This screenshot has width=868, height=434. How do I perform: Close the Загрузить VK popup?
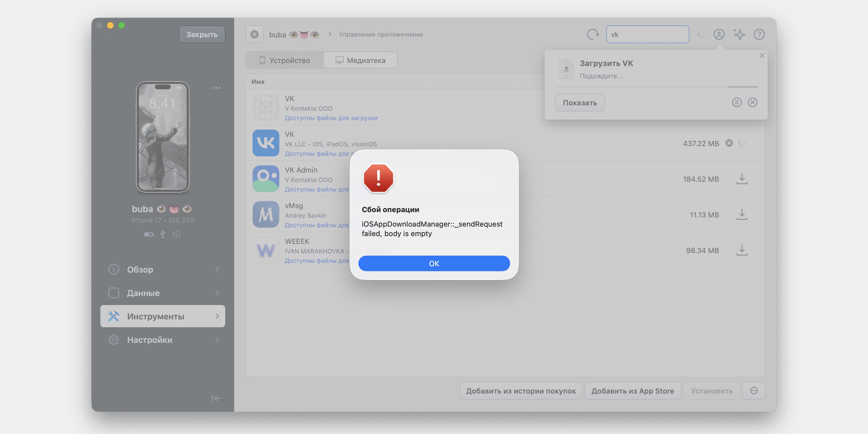tap(762, 56)
